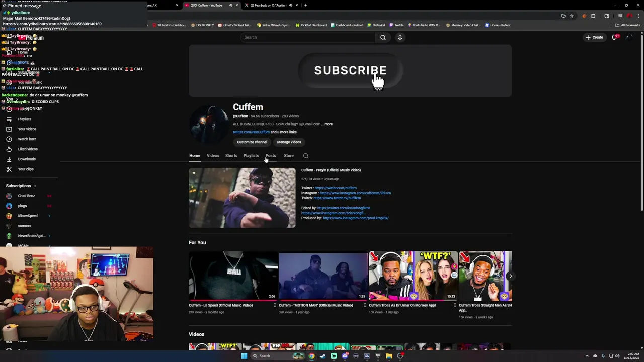This screenshot has width=644, height=362.
Task: Click the SUBSCRIBE channel banner
Action: (350, 70)
